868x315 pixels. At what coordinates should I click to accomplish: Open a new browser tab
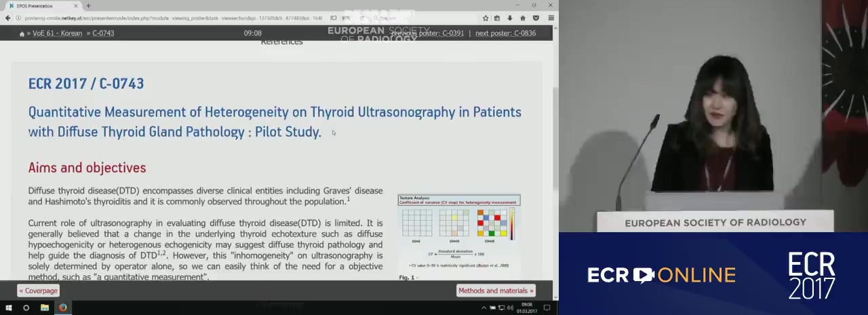88,5
